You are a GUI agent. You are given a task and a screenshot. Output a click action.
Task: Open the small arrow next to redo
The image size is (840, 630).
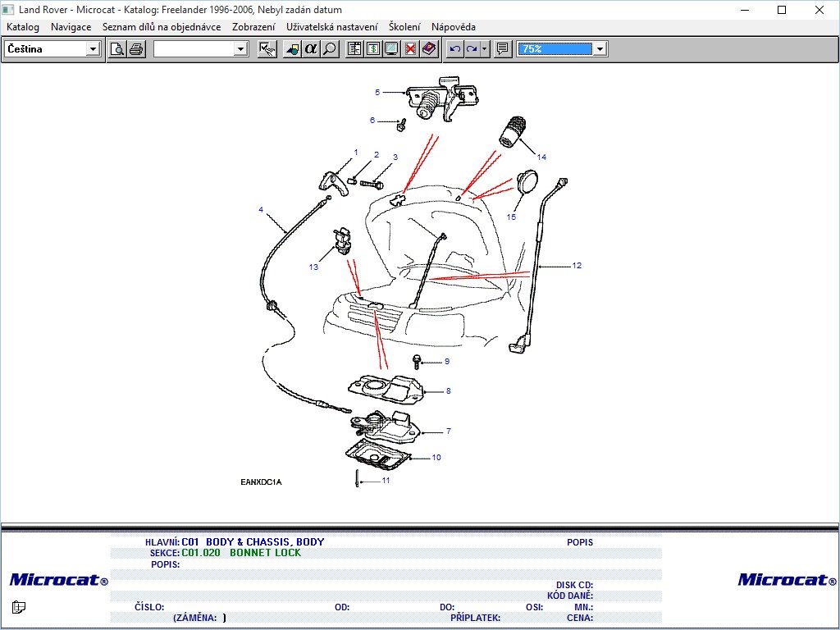485,49
